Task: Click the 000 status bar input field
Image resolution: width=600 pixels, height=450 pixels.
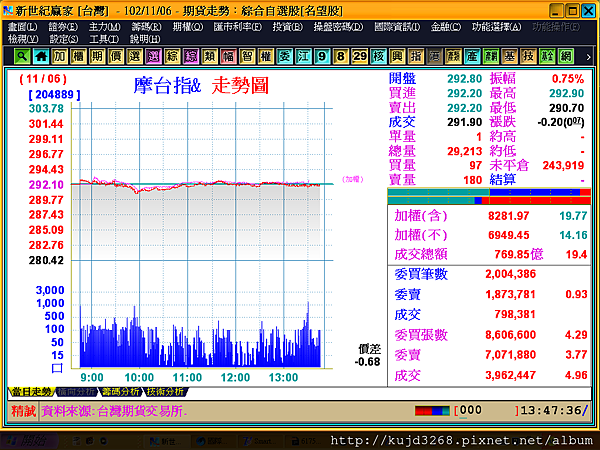Action: (486, 411)
